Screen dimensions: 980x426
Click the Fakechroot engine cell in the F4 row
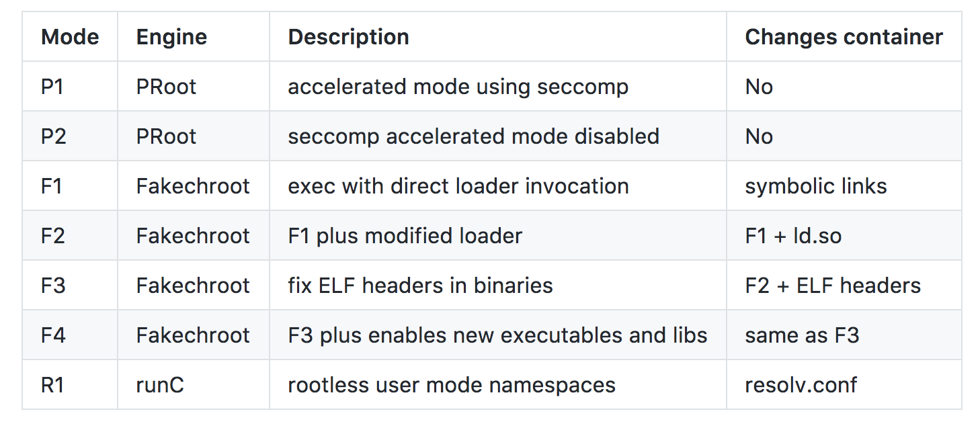click(193, 335)
